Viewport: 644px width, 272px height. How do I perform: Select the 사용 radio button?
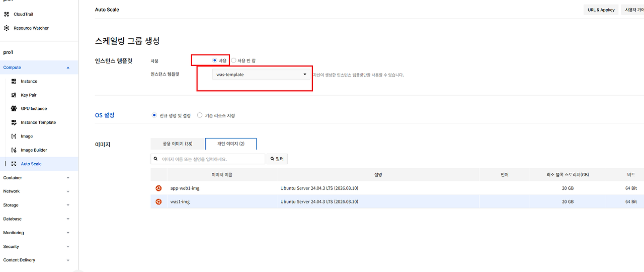coord(214,60)
